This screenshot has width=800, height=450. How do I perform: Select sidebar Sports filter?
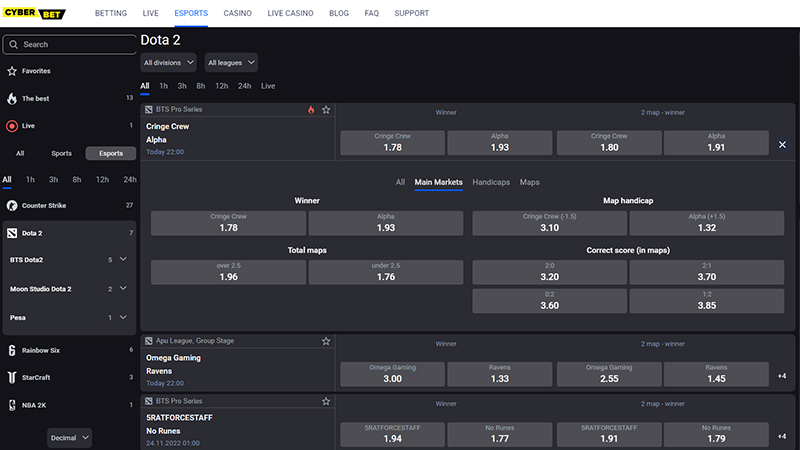click(x=61, y=153)
